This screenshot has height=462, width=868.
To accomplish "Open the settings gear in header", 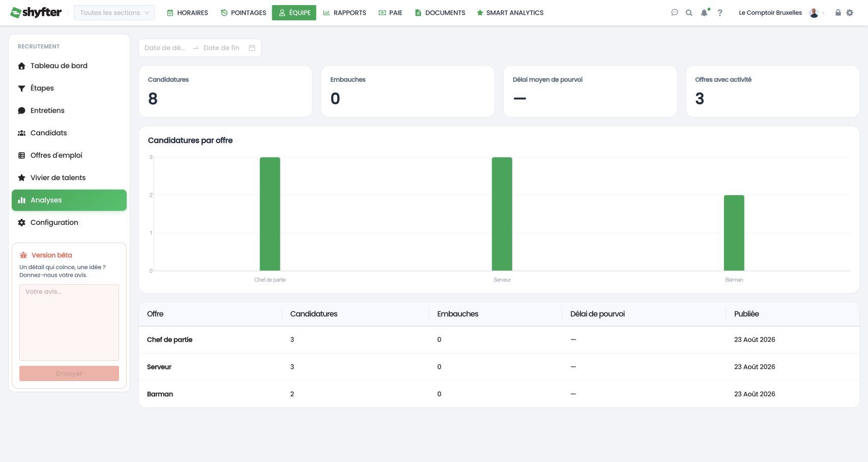I will pyautogui.click(x=850, y=13).
